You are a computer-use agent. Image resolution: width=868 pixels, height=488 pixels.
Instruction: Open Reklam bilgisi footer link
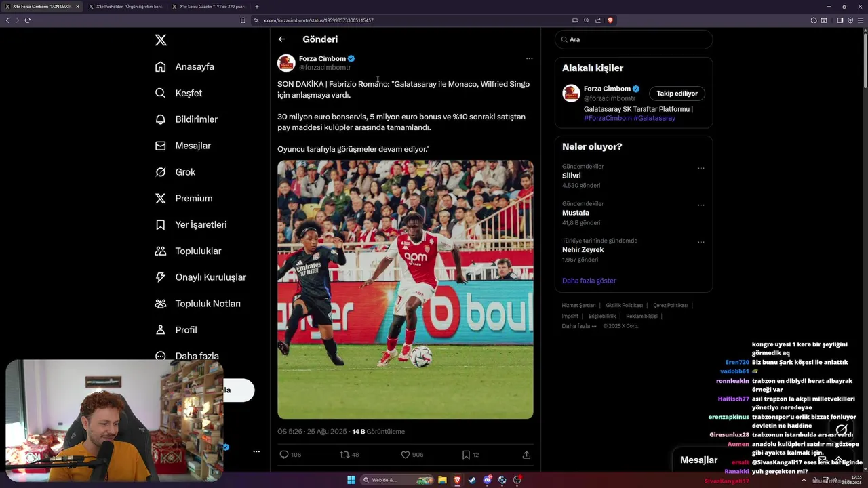(x=642, y=317)
